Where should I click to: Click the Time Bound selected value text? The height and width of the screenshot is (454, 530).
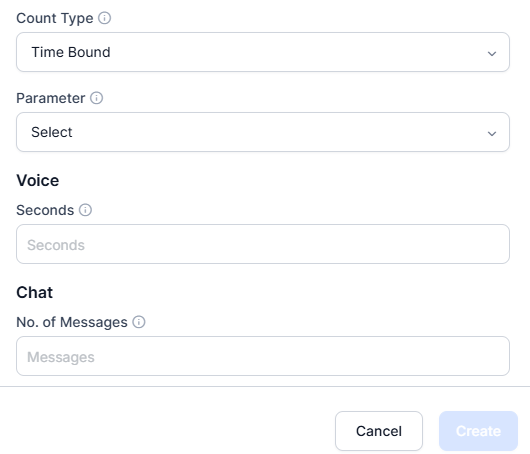point(71,52)
